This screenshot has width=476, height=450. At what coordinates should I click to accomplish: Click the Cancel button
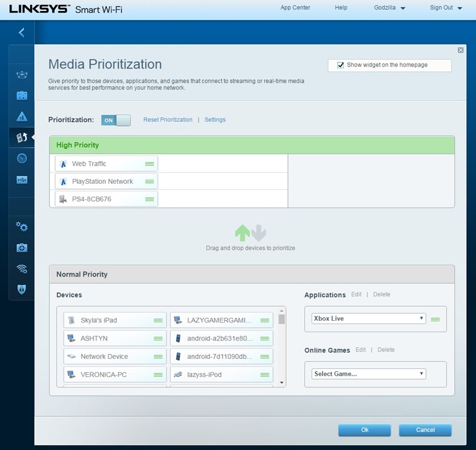(x=425, y=430)
